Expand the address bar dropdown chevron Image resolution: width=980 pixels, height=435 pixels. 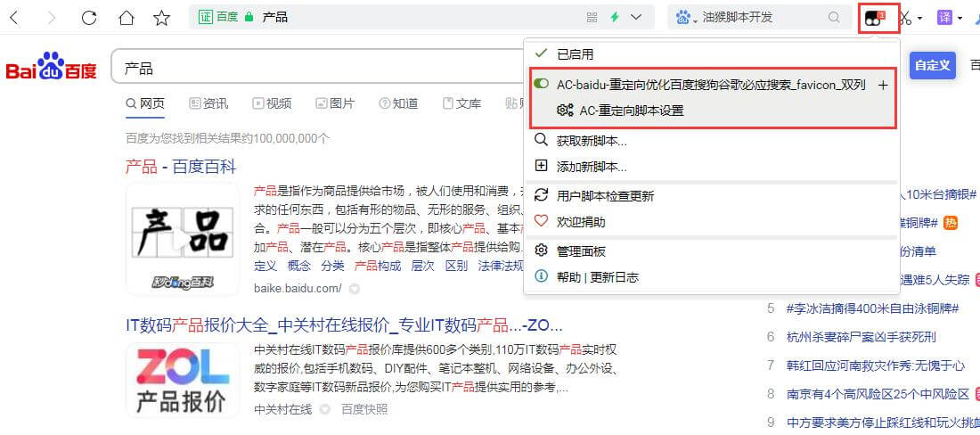(x=636, y=18)
